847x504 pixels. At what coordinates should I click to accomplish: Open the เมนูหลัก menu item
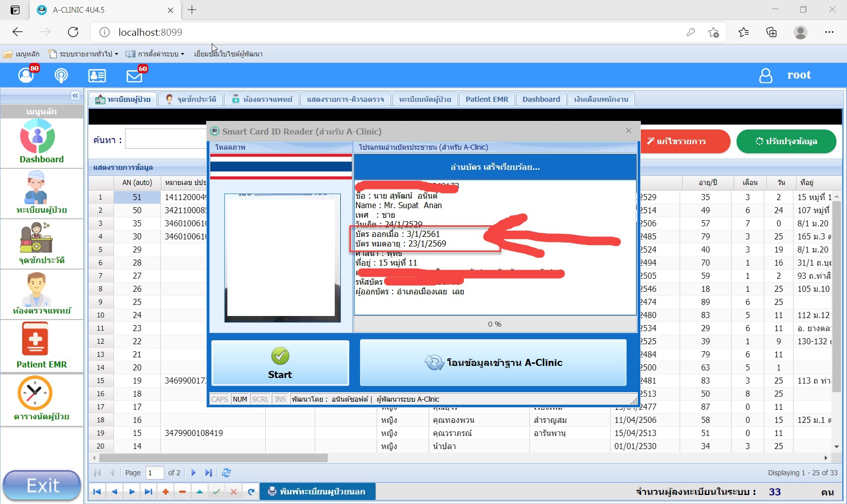pos(21,54)
